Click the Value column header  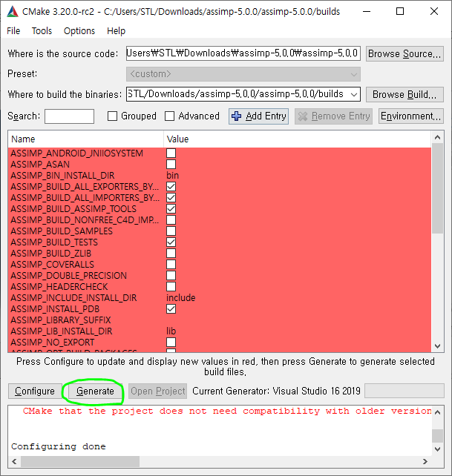tap(298, 139)
